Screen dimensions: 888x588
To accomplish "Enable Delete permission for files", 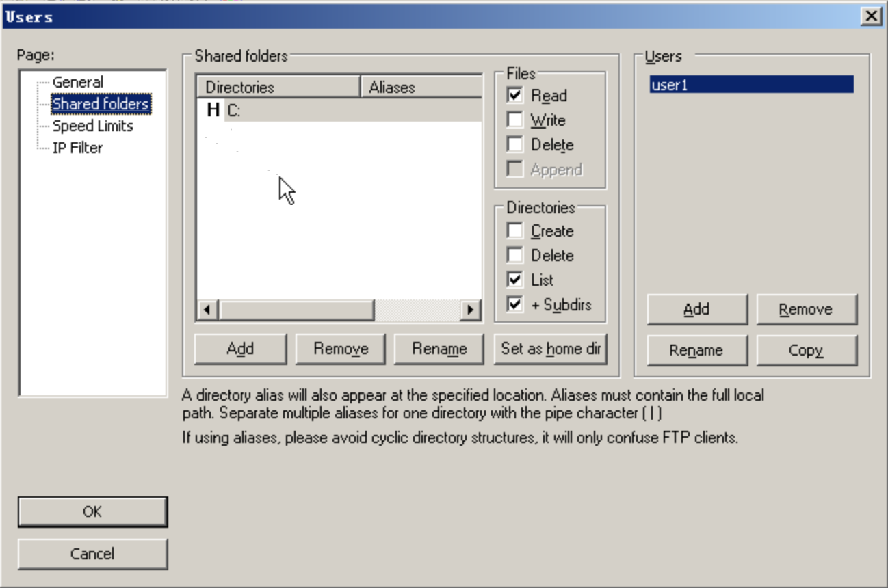I will [x=515, y=145].
